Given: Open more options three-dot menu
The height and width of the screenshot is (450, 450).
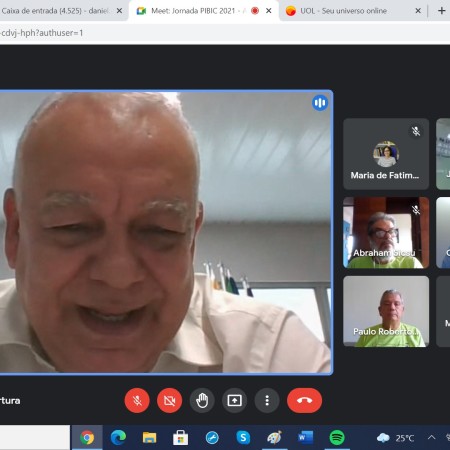Looking at the screenshot, I should (x=267, y=400).
